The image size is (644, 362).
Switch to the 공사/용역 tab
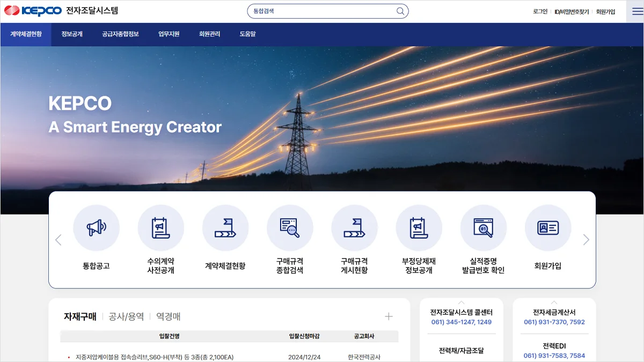(x=126, y=316)
